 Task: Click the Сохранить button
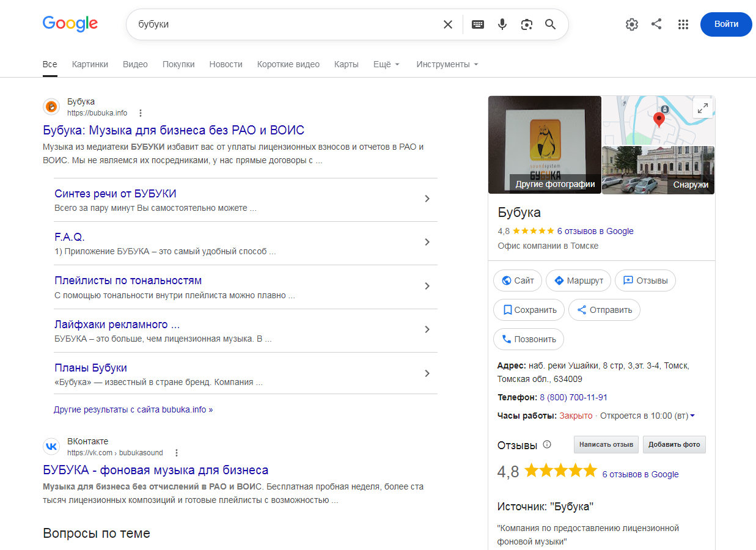click(529, 310)
